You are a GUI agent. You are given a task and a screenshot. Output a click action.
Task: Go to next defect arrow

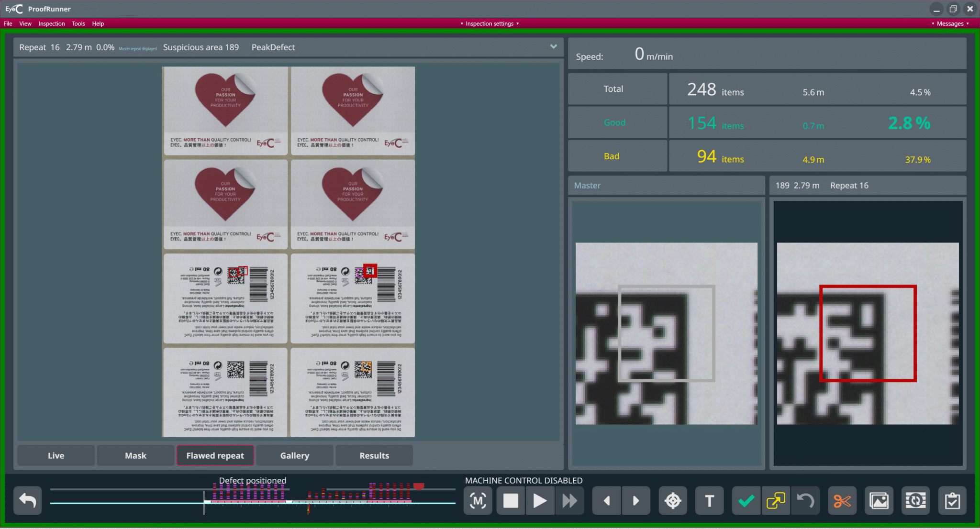tap(636, 501)
